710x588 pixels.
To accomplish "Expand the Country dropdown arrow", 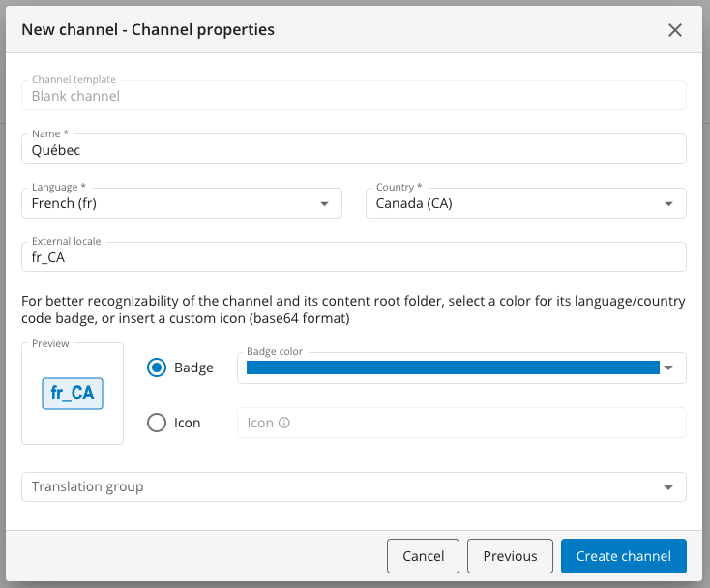I will click(668, 204).
